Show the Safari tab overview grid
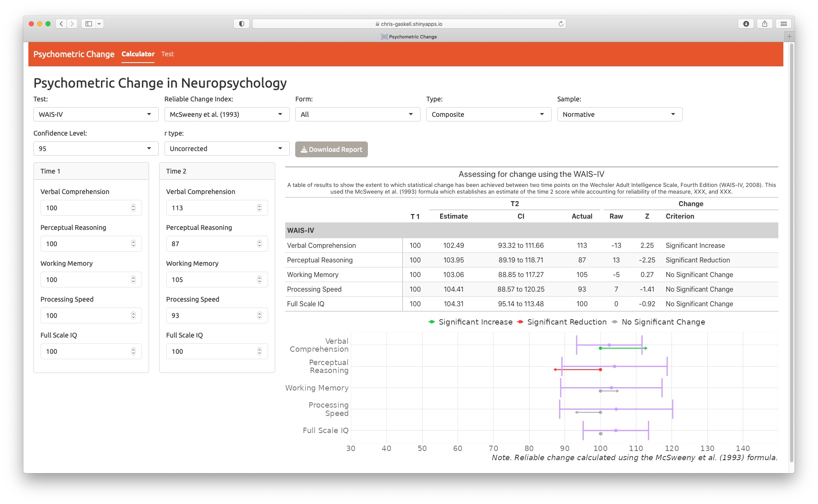818x504 pixels. [x=784, y=24]
